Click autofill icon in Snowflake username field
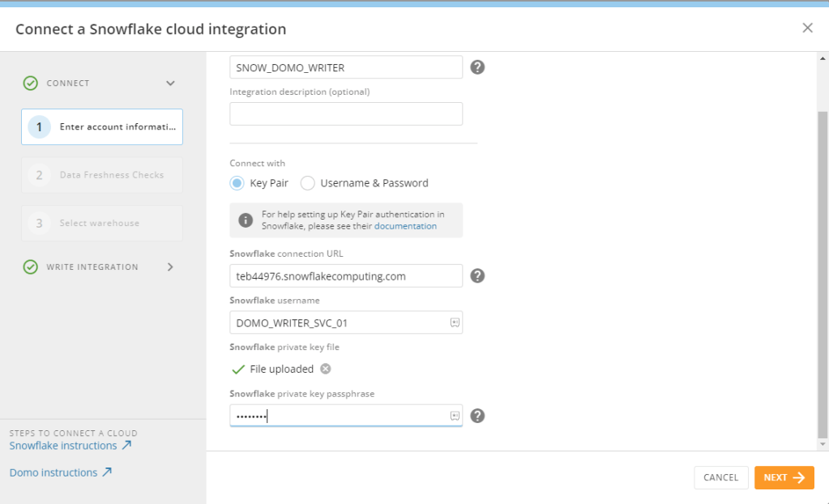This screenshot has width=829, height=504. tap(455, 322)
